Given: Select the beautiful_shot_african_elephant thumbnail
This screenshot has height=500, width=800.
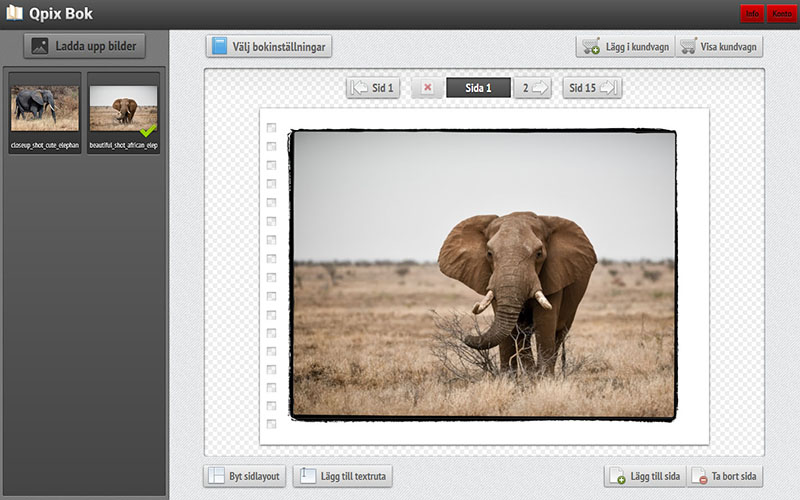Looking at the screenshot, I should [x=124, y=108].
